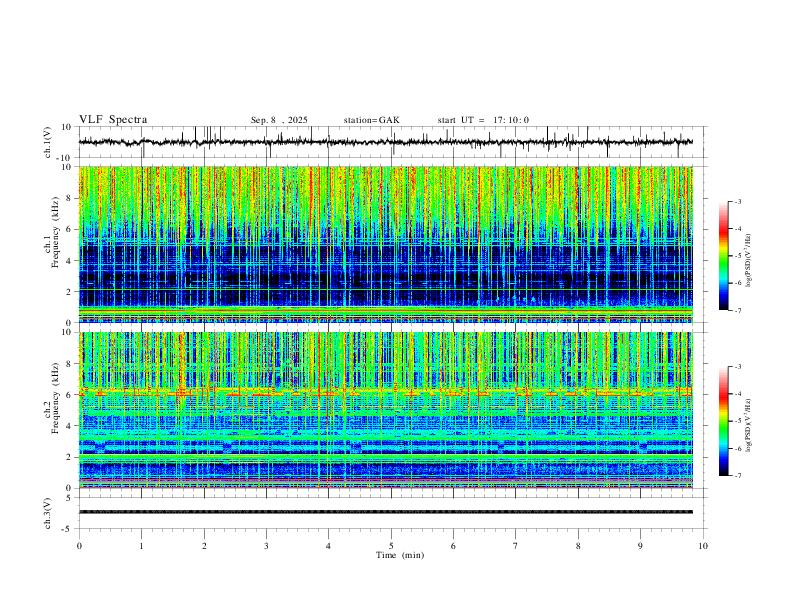Click the "start UT = 17:10:0" text

483,120
